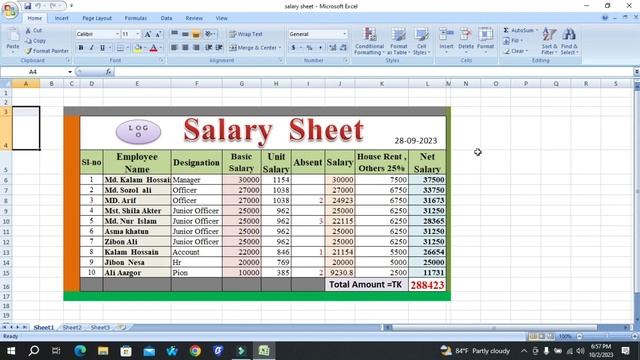This screenshot has height=360, width=640.
Task: Switch to the Formulas tab
Action: click(136, 18)
